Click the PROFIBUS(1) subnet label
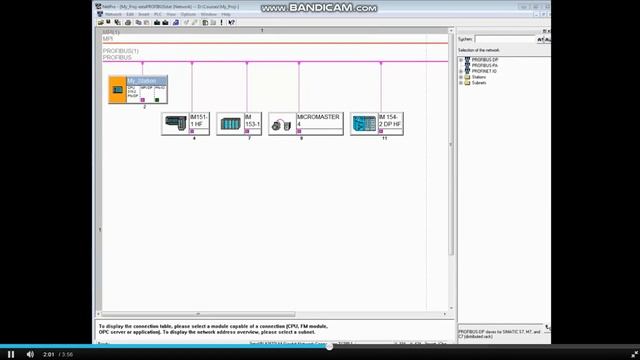 point(120,51)
